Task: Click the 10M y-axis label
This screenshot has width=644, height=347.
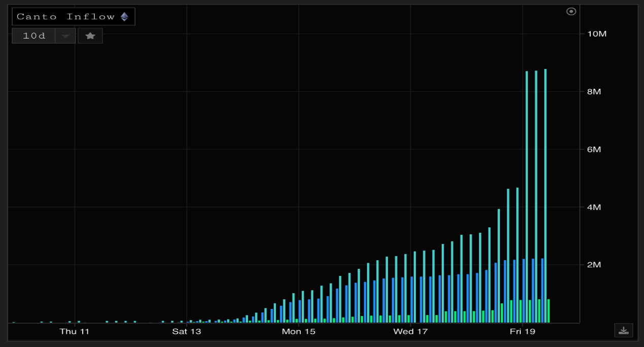Action: pos(597,34)
